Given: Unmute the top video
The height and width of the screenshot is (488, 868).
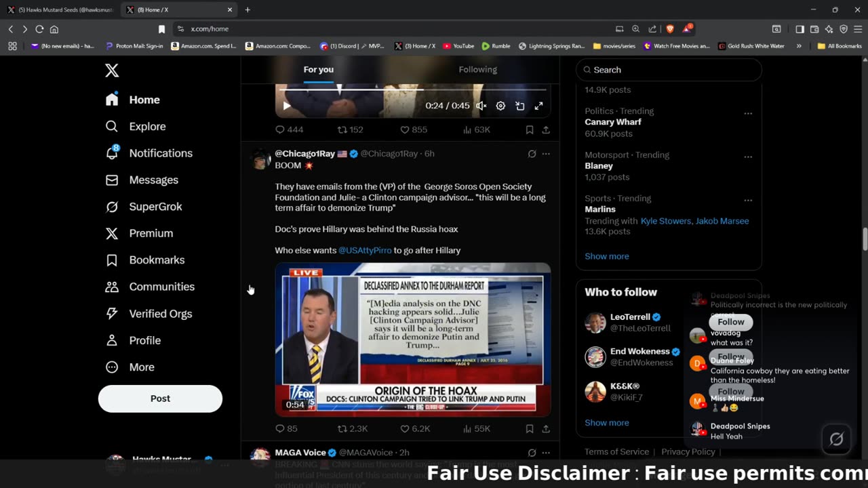Looking at the screenshot, I should pyautogui.click(x=481, y=106).
